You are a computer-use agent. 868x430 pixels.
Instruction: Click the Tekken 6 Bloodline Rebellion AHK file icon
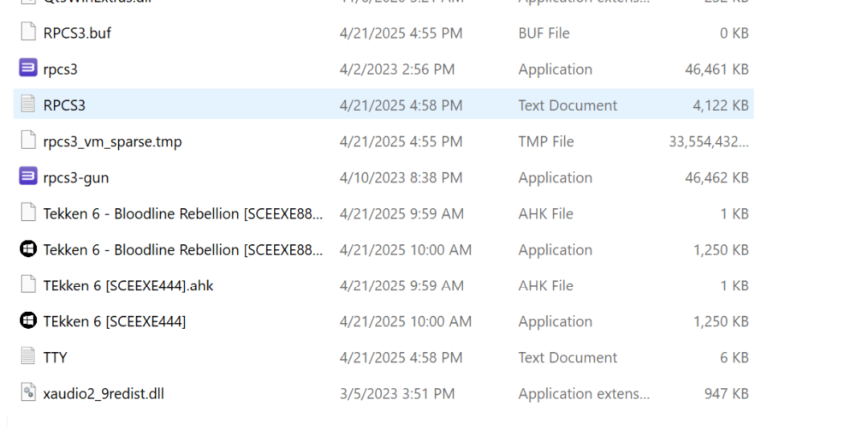point(28,213)
